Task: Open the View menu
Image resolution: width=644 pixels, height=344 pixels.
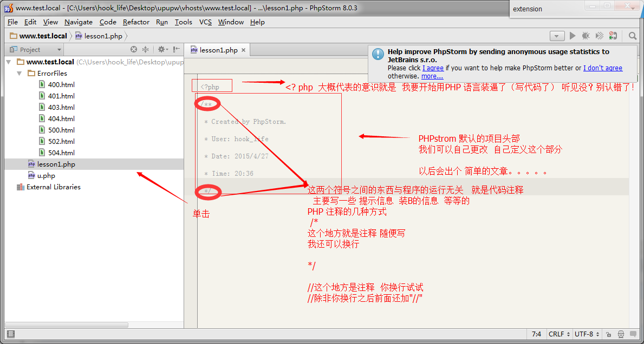Action: click(50, 22)
